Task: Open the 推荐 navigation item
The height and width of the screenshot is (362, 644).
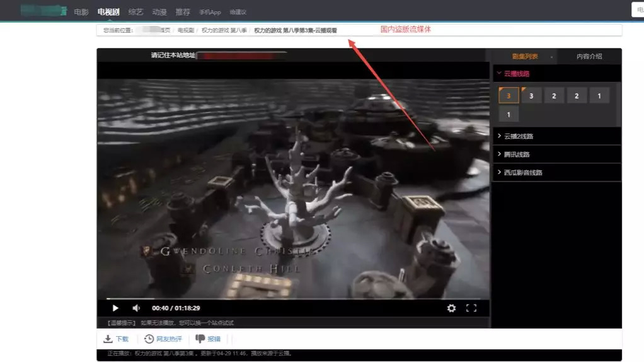Action: point(183,12)
